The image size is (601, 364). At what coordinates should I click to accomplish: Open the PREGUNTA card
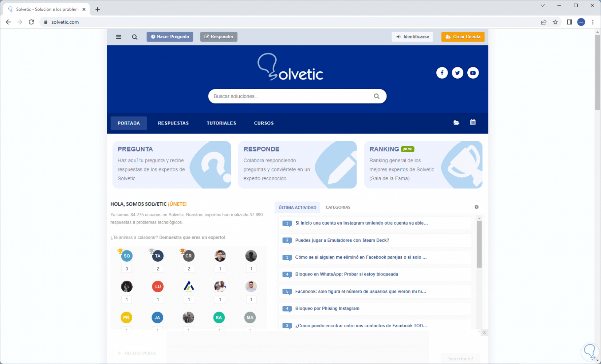tap(172, 165)
